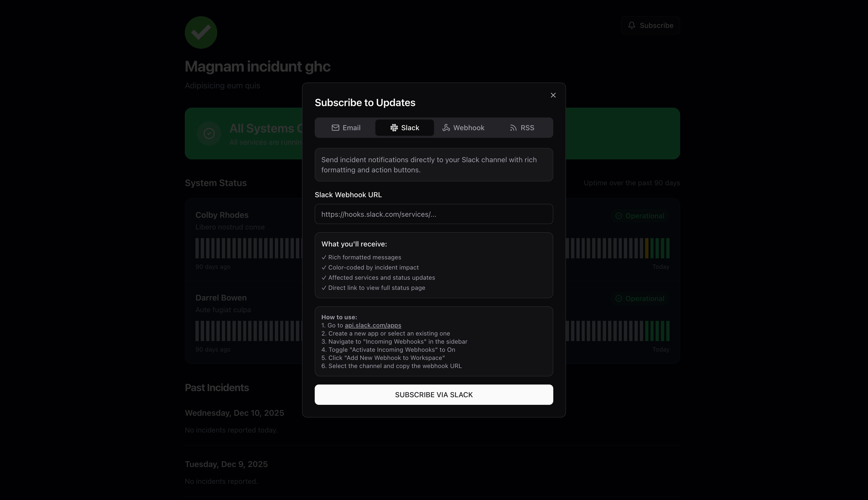
Task: Select the Slack tab
Action: [x=405, y=128]
